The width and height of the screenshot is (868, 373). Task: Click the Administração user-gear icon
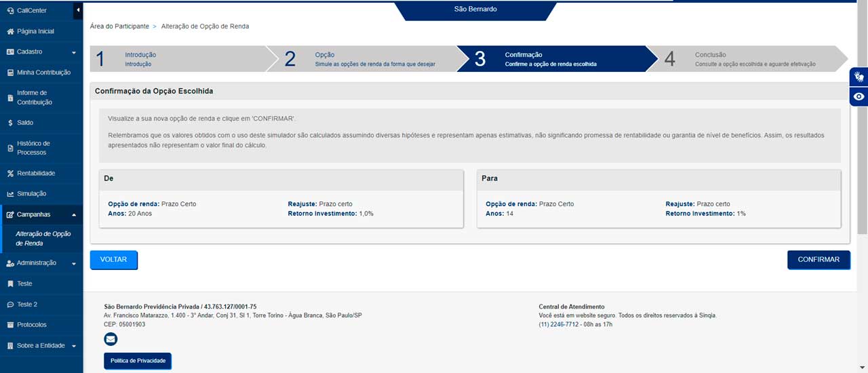point(10,263)
